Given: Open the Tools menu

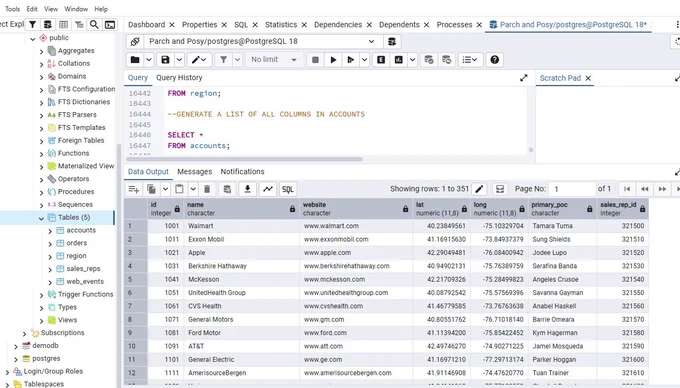Looking at the screenshot, I should pyautogui.click(x=12, y=9).
